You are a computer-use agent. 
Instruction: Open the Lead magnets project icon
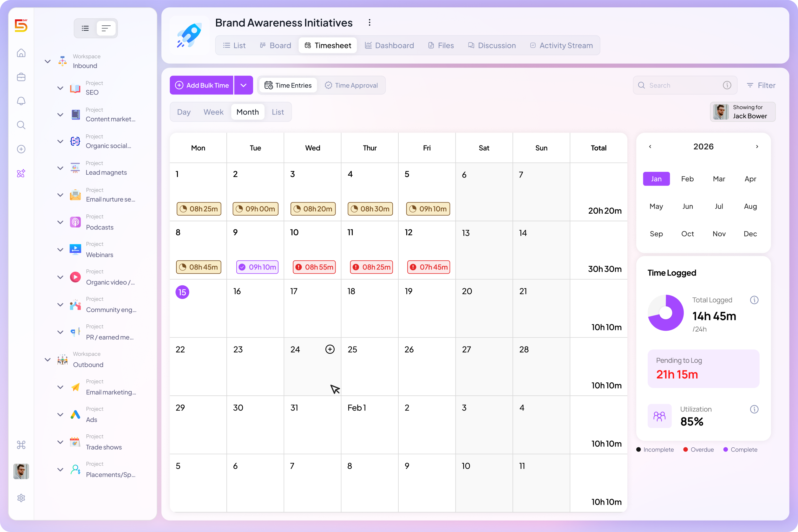coord(75,168)
